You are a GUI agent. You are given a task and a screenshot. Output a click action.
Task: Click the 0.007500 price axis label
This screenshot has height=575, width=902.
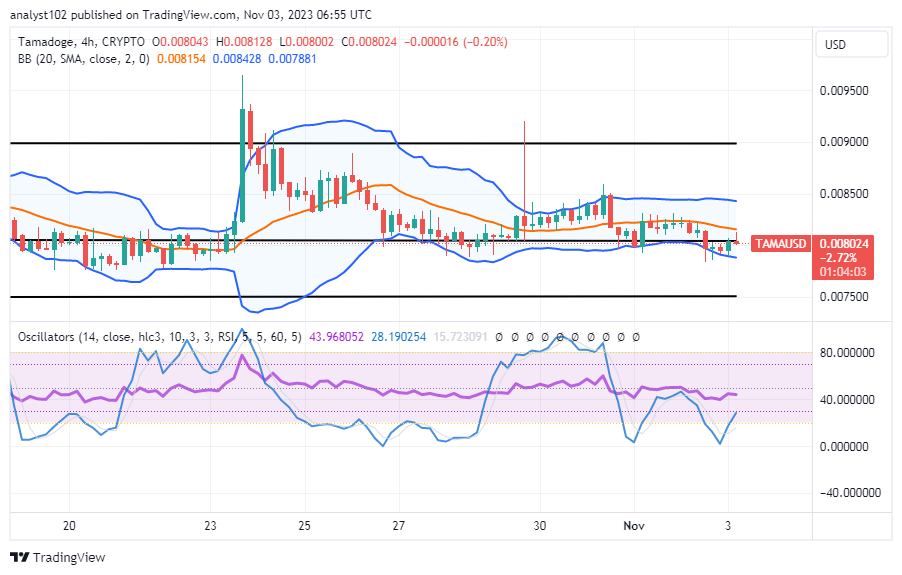pos(844,297)
